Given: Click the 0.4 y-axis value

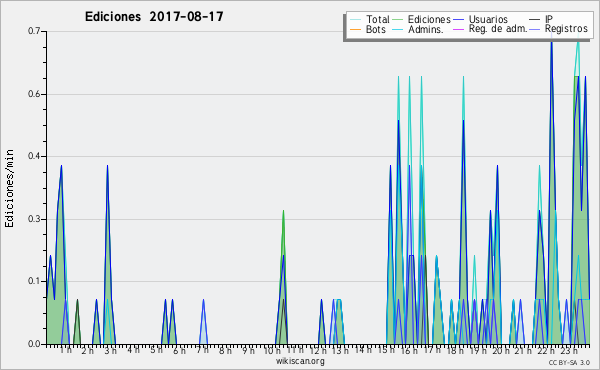Looking at the screenshot, I should point(34,156).
